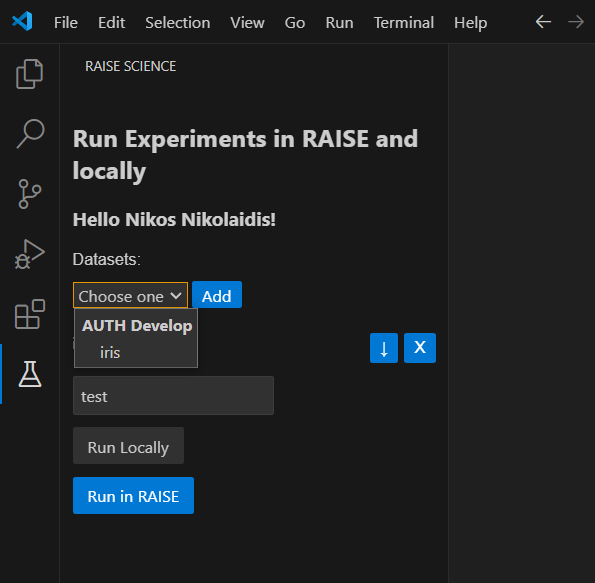Open the Help menu
Viewport: 595px width, 583px height.
tap(471, 23)
